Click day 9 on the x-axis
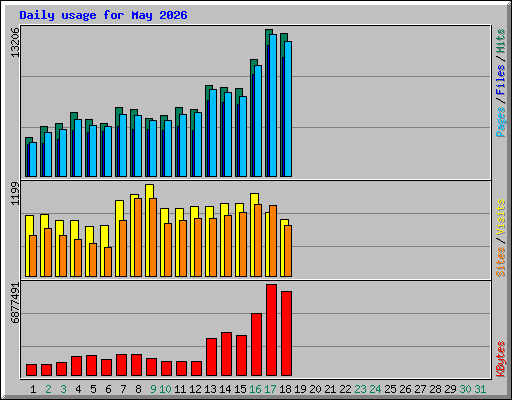The image size is (512, 400). (x=153, y=389)
